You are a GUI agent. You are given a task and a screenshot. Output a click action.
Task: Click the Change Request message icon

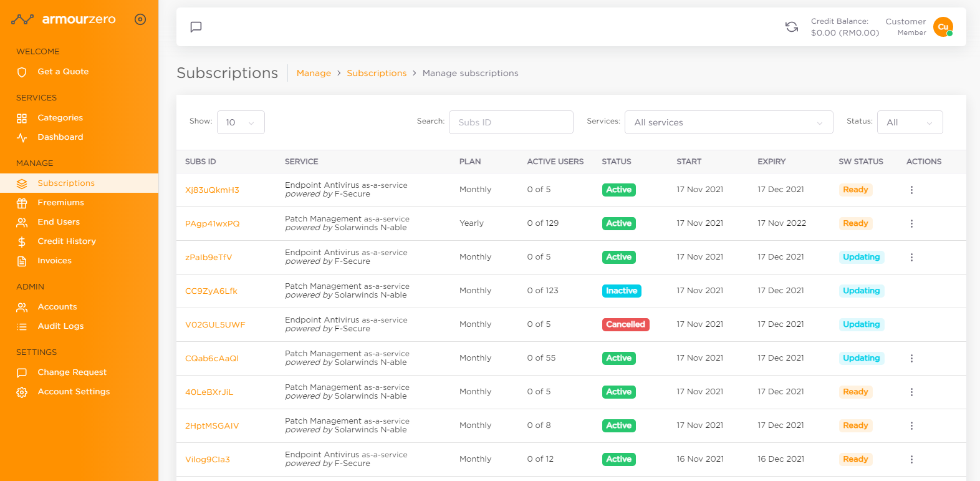pos(22,372)
